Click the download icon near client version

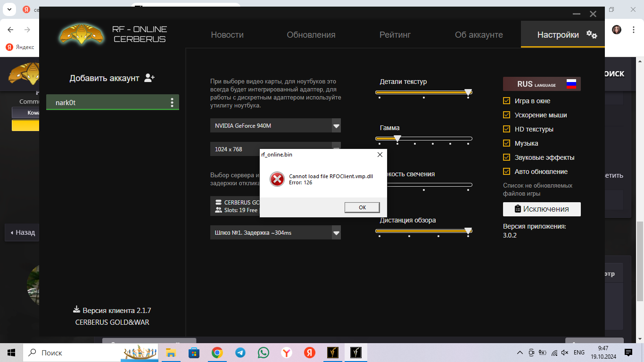pos(76,310)
